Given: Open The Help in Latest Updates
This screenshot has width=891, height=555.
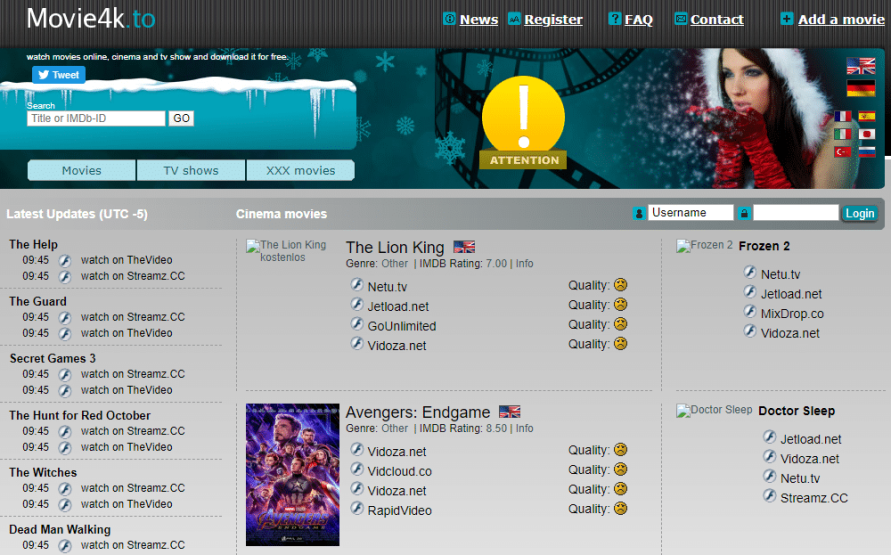Looking at the screenshot, I should (x=34, y=244).
